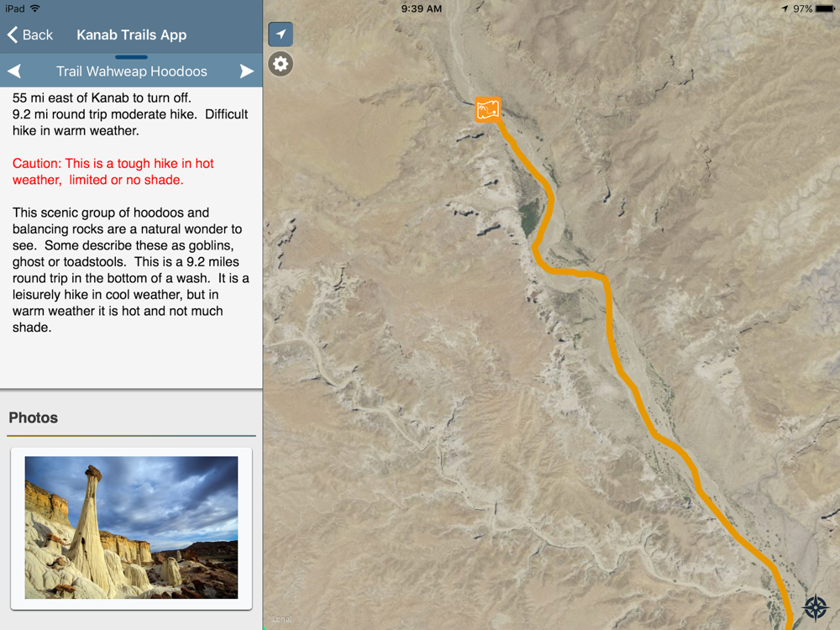The height and width of the screenshot is (630, 840).
Task: Tap the Kanab Trails App title
Action: [x=131, y=35]
